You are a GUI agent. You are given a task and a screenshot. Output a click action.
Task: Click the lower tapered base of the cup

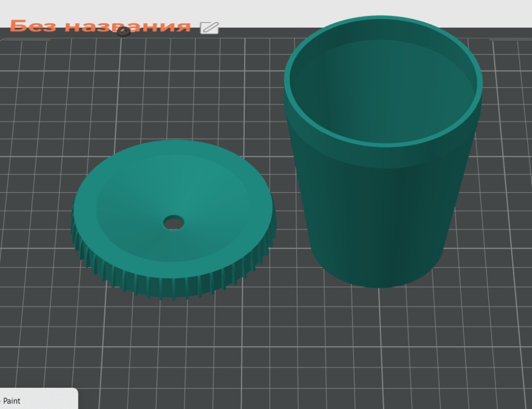click(x=377, y=244)
